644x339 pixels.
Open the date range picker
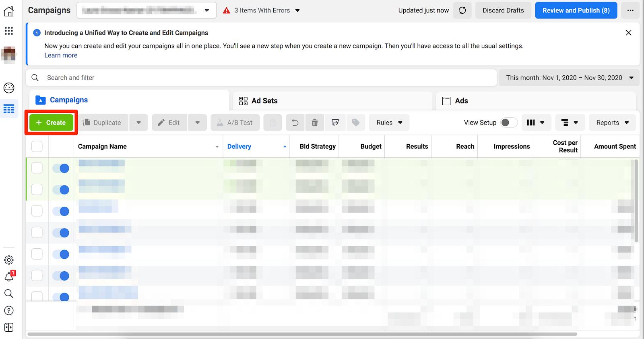[x=569, y=78]
